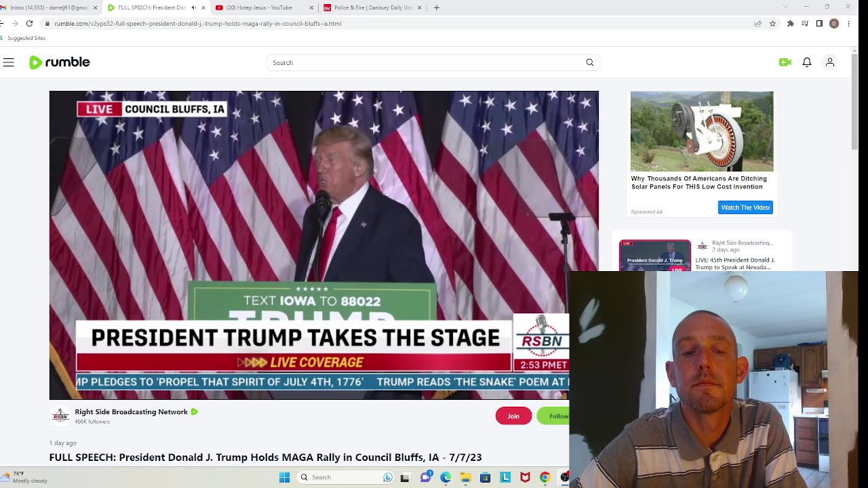The image size is (868, 488).
Task: Close the Hotep Jesus YouTube tab
Action: [311, 7]
